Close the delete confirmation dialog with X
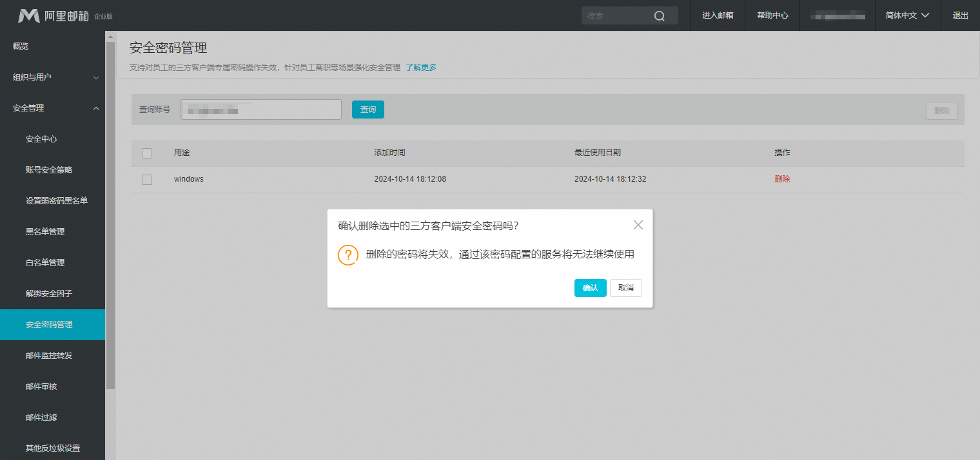 coord(638,225)
